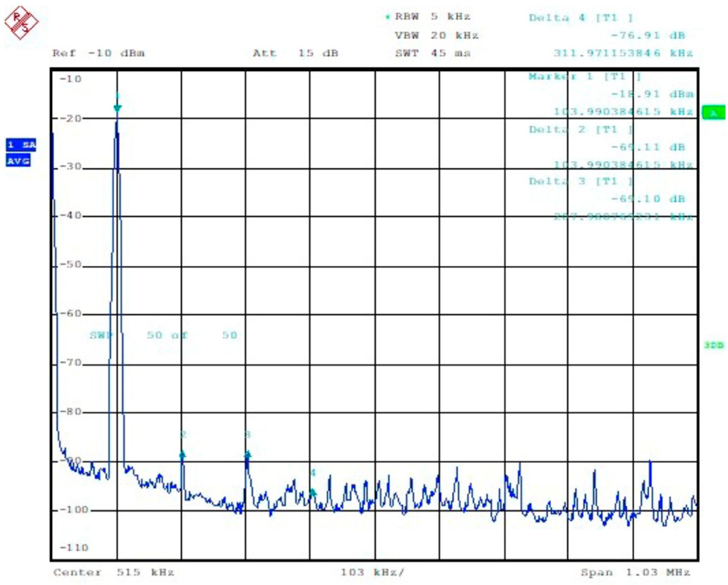This screenshot has width=728, height=585.
Task: Click the '-100' y-axis label
Action: tap(74, 510)
